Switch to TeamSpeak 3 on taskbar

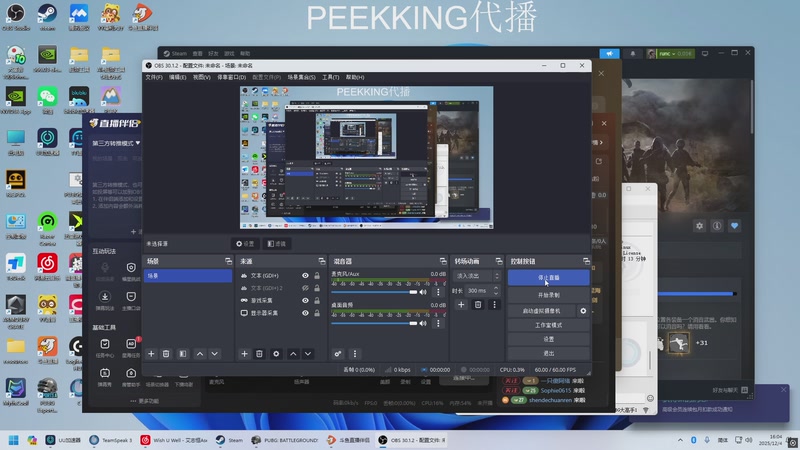tap(111, 440)
